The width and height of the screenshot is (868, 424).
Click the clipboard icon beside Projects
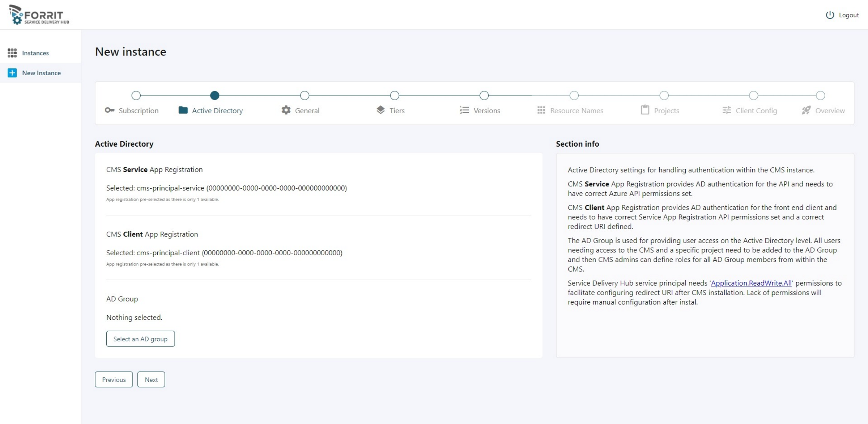coord(645,110)
